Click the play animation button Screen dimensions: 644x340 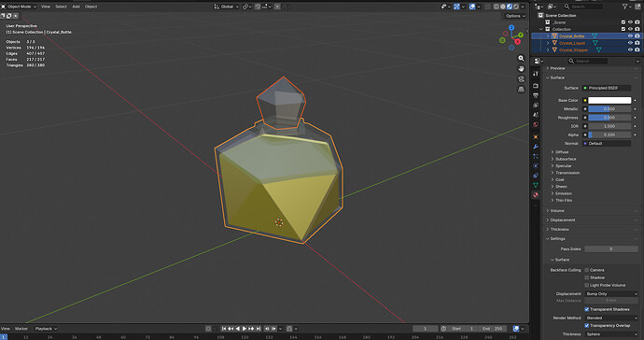[x=245, y=329]
